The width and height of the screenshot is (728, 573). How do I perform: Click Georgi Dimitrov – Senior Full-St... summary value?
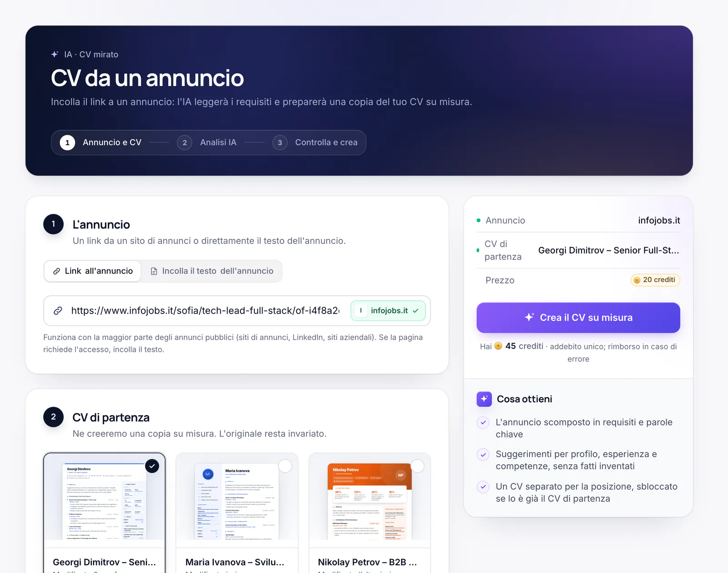click(x=609, y=250)
